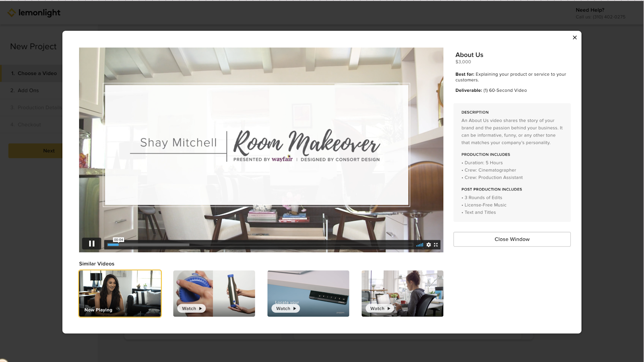Seek along the video progress bar
Image resolution: width=644 pixels, height=362 pixels.
(x=260, y=244)
